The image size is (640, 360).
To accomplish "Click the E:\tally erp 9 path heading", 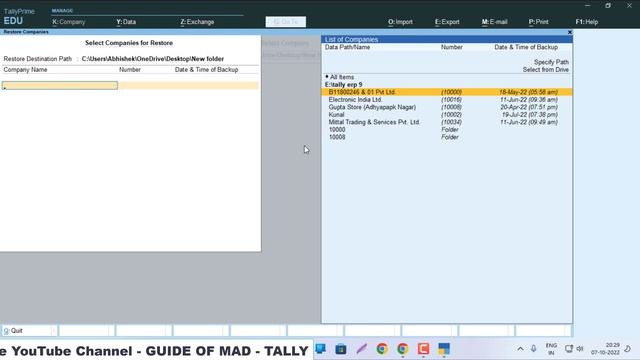I will tap(343, 85).
